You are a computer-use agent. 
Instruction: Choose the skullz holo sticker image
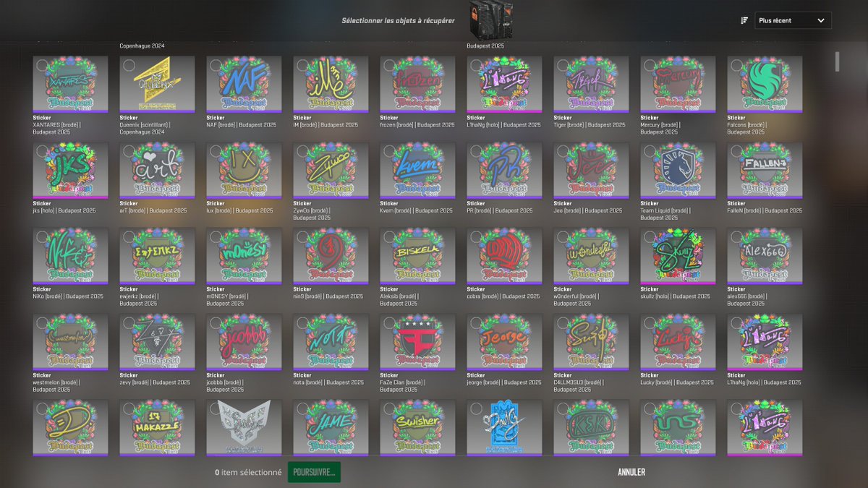(x=678, y=256)
